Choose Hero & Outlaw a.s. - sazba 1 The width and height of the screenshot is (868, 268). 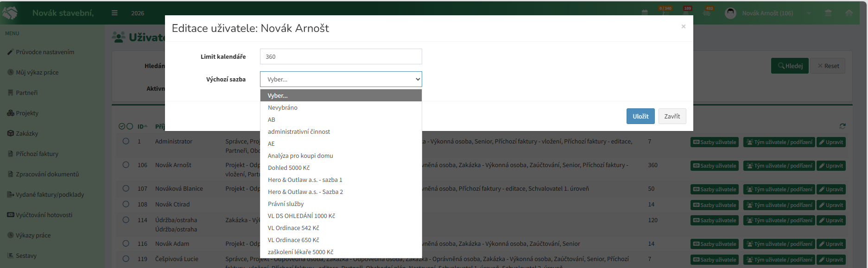point(341,180)
